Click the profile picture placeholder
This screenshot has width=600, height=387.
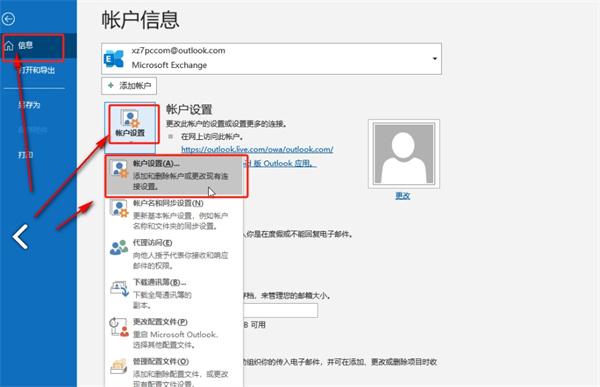[x=404, y=153]
